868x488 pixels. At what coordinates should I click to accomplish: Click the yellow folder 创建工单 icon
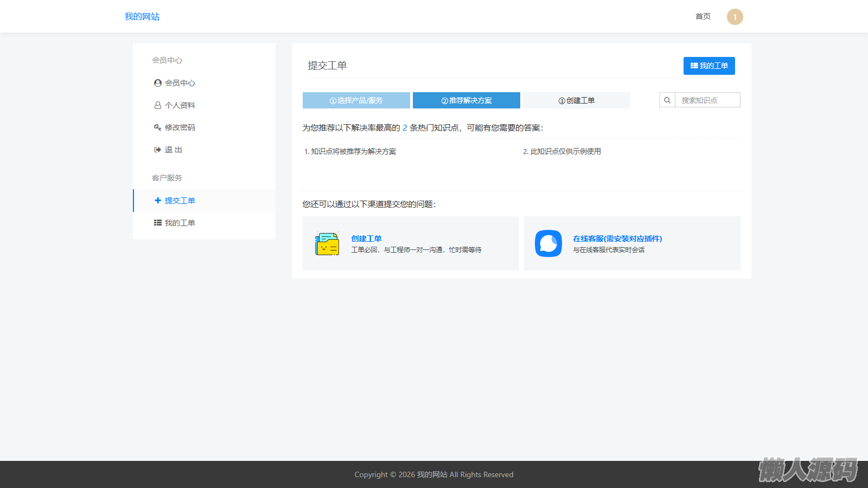tap(327, 244)
